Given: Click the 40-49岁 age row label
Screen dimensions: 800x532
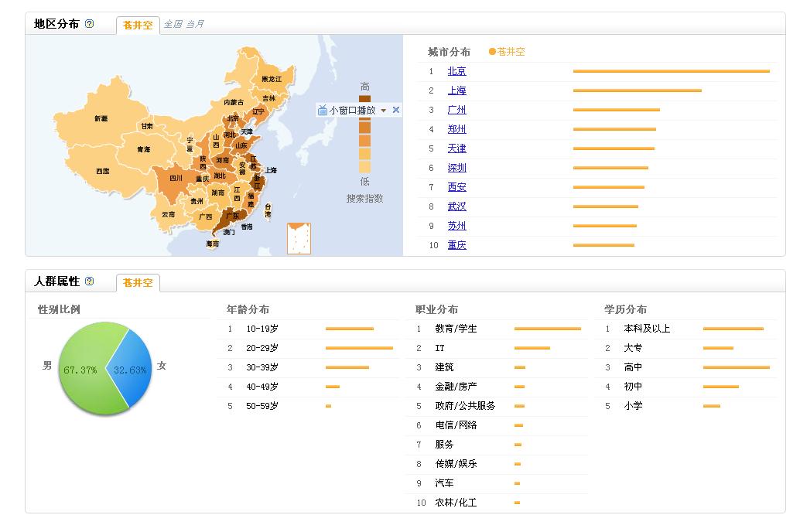Looking at the screenshot, I should 262,387.
